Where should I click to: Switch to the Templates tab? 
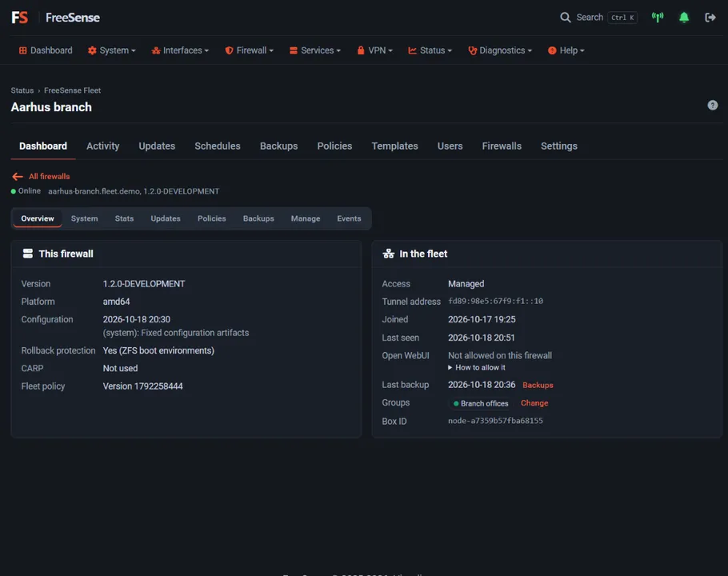(x=394, y=146)
